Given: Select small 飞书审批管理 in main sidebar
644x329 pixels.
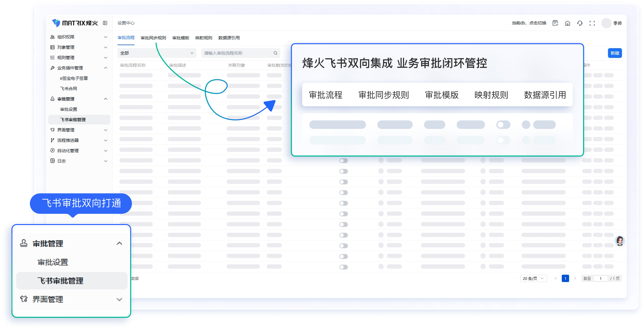Looking at the screenshot, I should tap(79, 120).
